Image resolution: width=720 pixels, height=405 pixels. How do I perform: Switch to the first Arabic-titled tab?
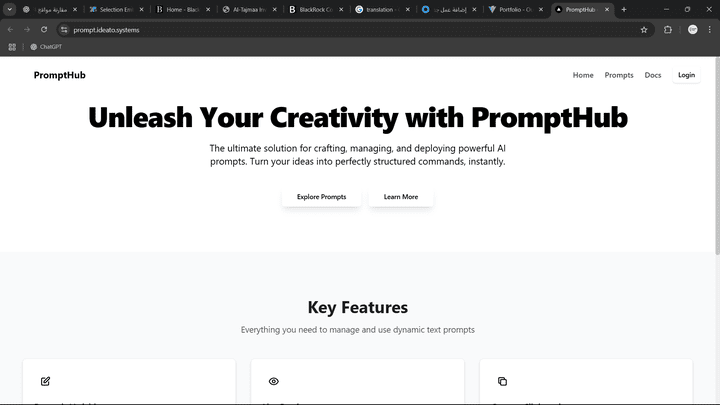tap(50, 9)
